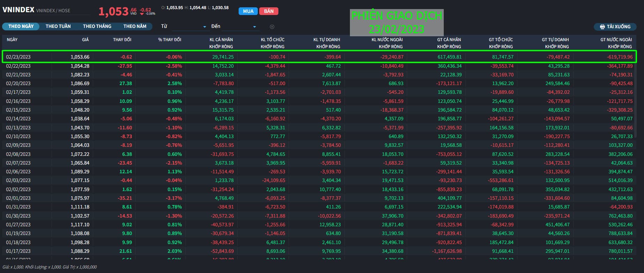Click the printer icon beside TẢI XUỐNG
Viewport: 644px width, 273px height.
602,27
